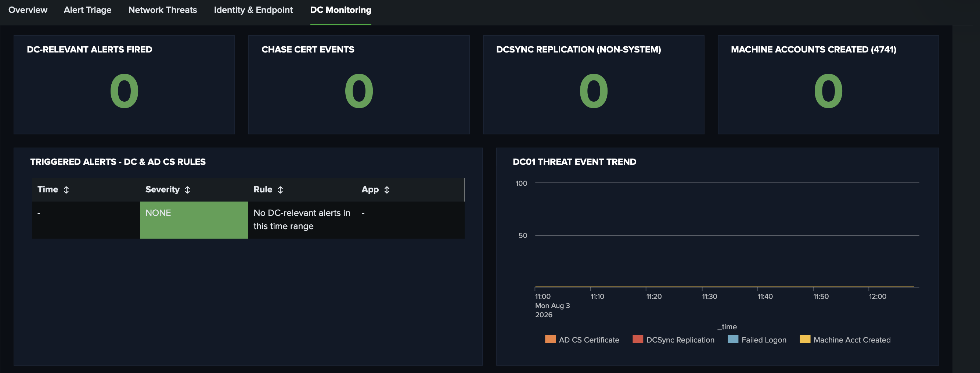Click the Severity column header label
980x373 pixels.
[162, 189]
